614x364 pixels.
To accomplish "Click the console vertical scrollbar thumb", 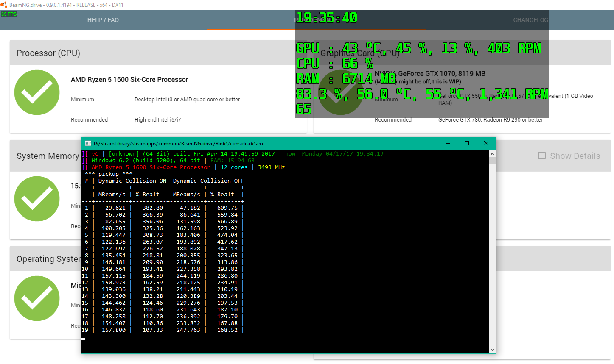I will click(492, 161).
